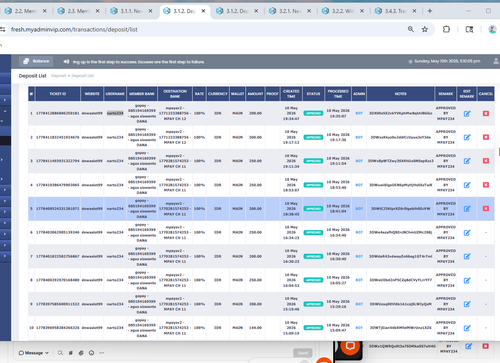This screenshot has height=363, width=500.
Task: Edit remark for row 6
Action: coord(467,233)
